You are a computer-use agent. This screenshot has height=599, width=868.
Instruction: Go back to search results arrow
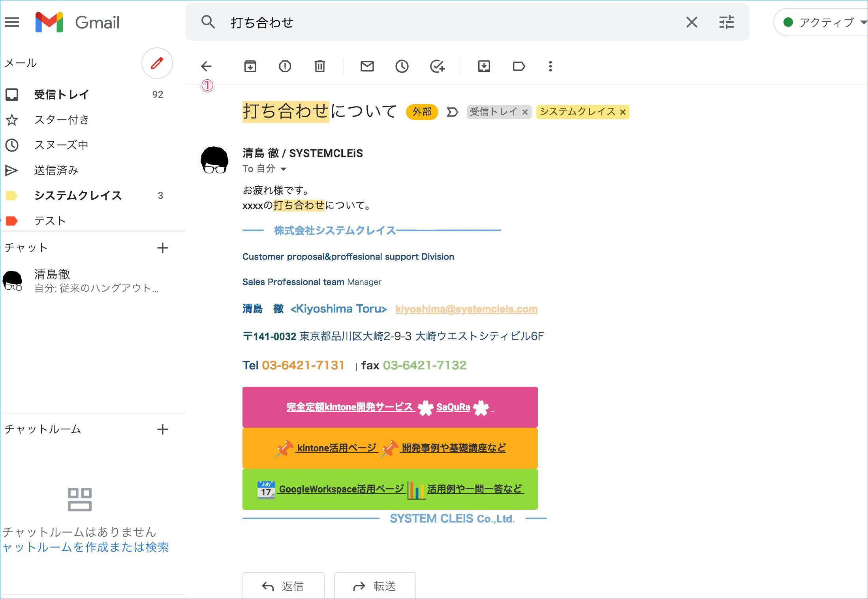(x=206, y=66)
